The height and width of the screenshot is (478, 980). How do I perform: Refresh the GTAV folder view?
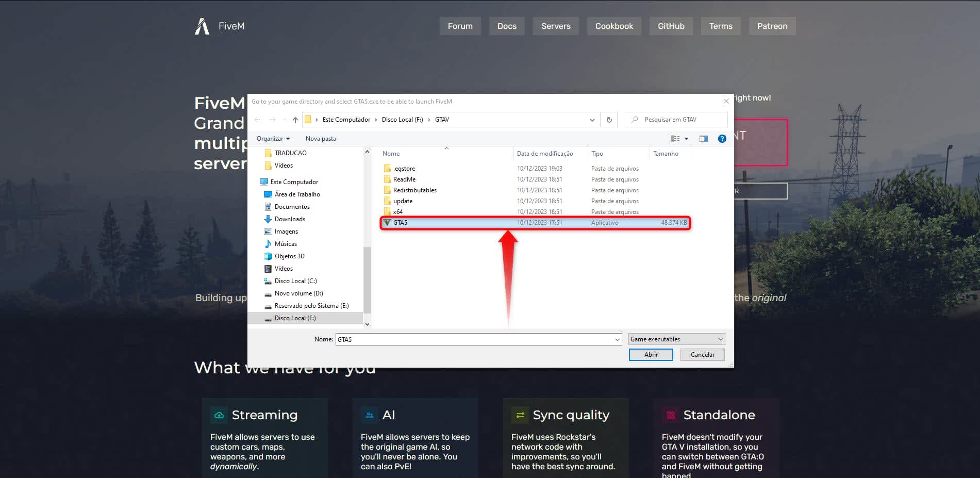(609, 120)
